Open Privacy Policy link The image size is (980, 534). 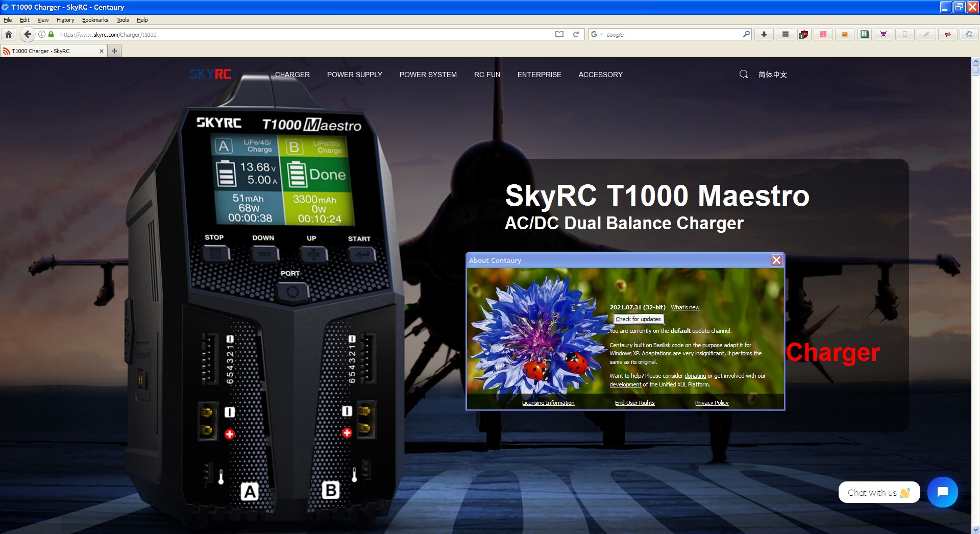(712, 403)
